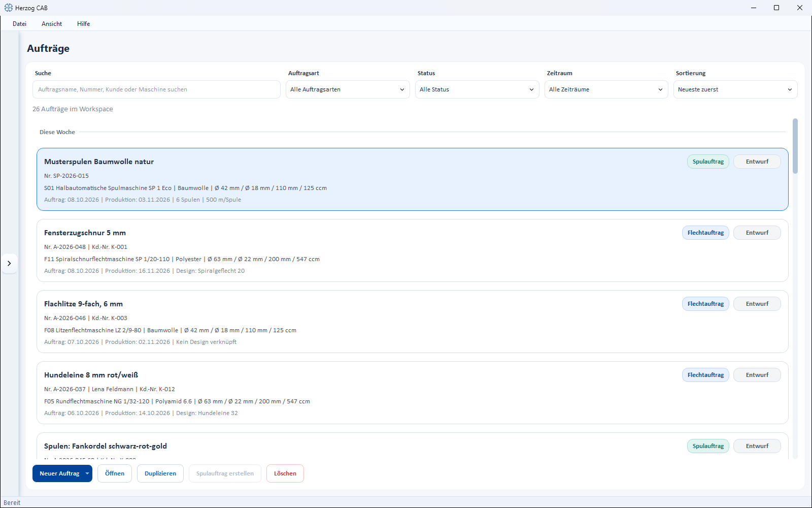Click Entwurf badge on Fensterzugschnur order
This screenshot has width=812, height=508.
tap(757, 233)
